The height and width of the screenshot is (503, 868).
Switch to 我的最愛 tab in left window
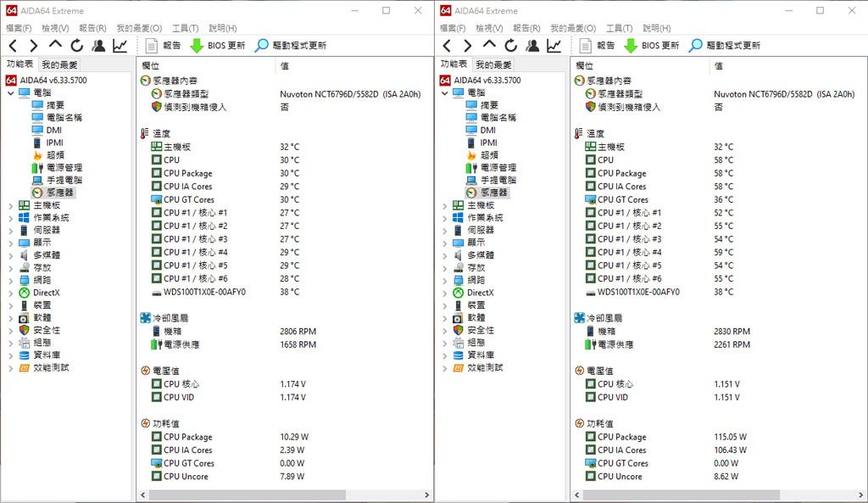[x=59, y=64]
